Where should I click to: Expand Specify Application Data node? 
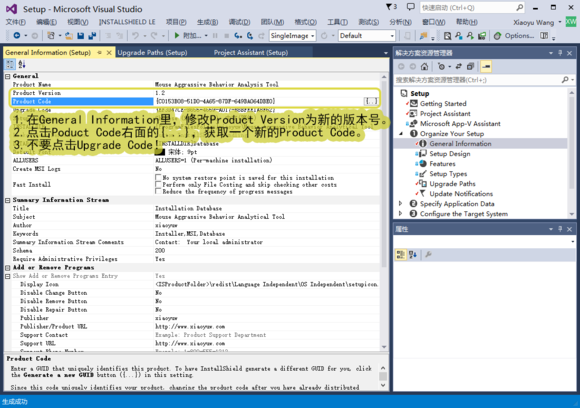(x=401, y=203)
